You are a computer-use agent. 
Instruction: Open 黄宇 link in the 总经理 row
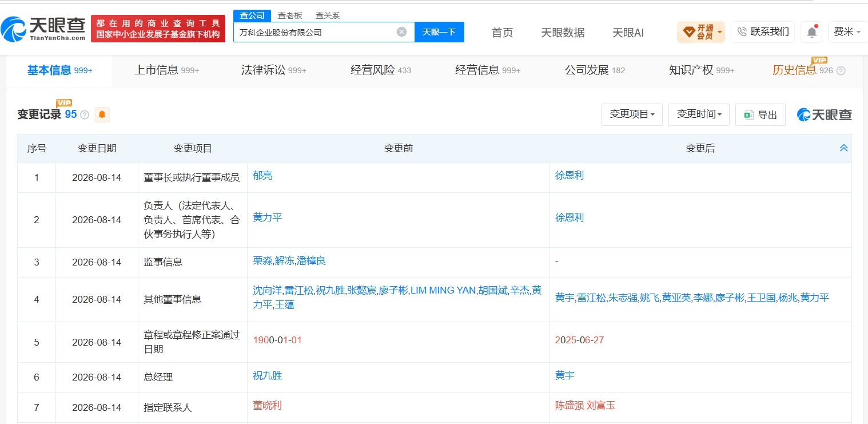pos(565,376)
